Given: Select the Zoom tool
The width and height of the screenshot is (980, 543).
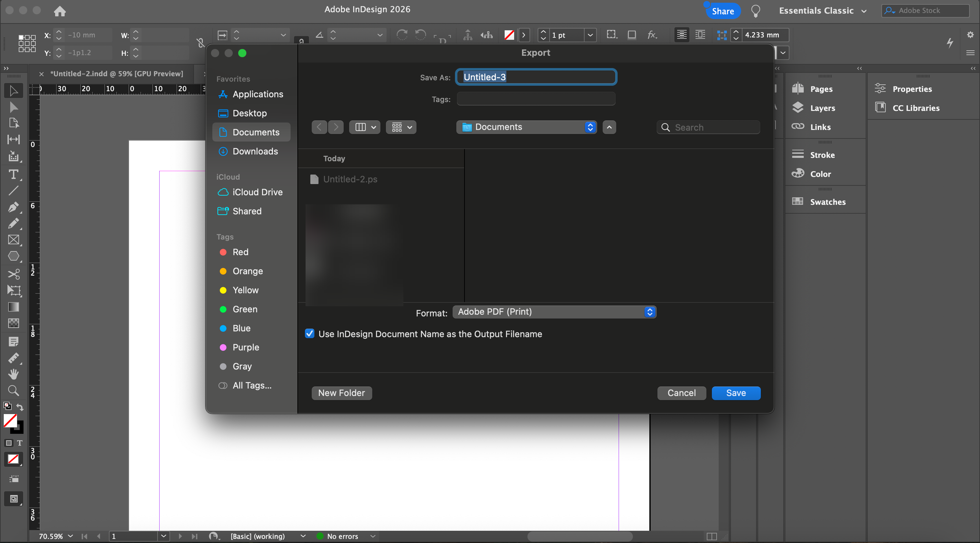Looking at the screenshot, I should point(13,390).
